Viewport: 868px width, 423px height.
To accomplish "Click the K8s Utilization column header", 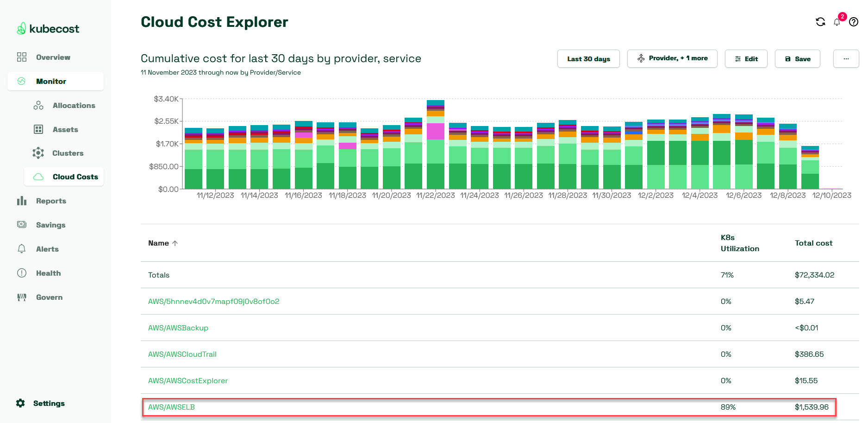I will (x=740, y=243).
